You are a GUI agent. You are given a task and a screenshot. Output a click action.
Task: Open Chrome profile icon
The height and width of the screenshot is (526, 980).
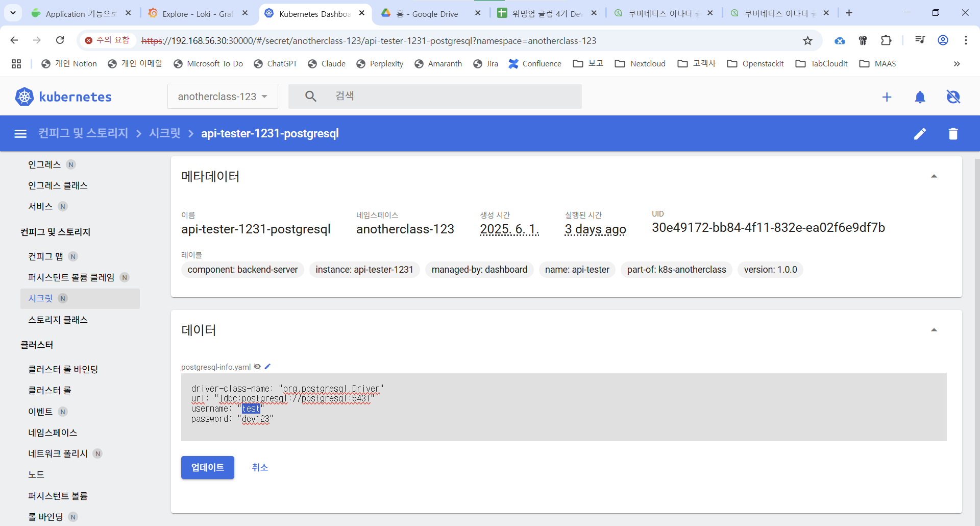(x=943, y=40)
